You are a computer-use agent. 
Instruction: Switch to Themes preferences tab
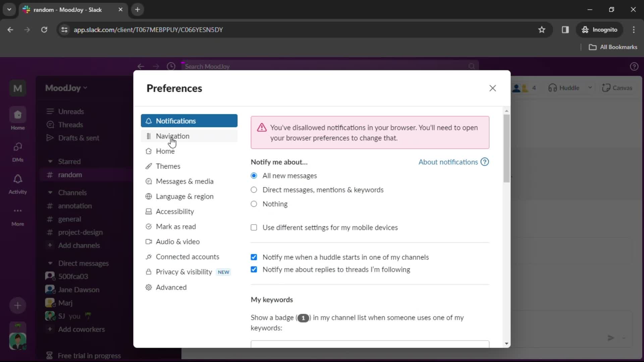tap(168, 166)
